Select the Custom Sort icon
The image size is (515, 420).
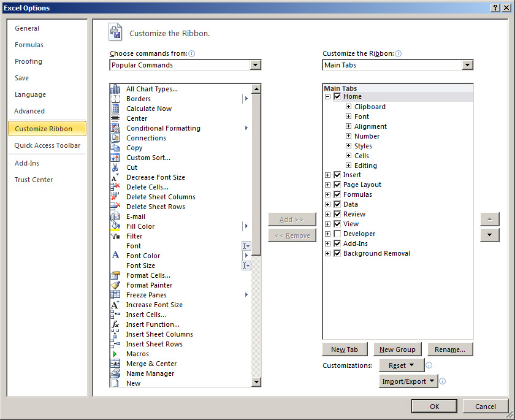[115, 158]
